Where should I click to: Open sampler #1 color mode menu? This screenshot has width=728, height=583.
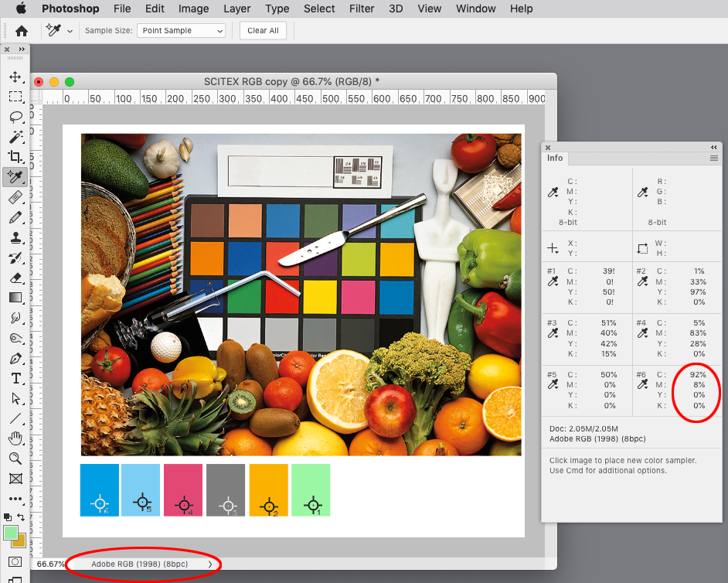click(x=553, y=281)
